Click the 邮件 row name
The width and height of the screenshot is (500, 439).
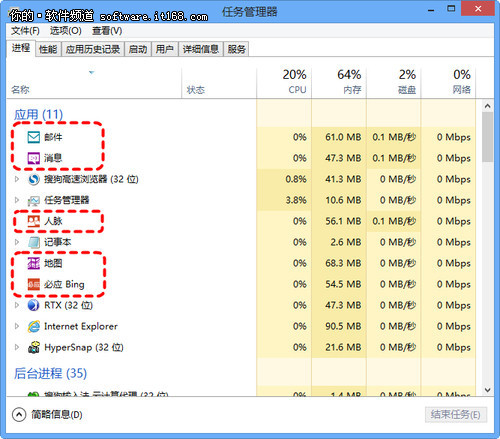point(53,137)
